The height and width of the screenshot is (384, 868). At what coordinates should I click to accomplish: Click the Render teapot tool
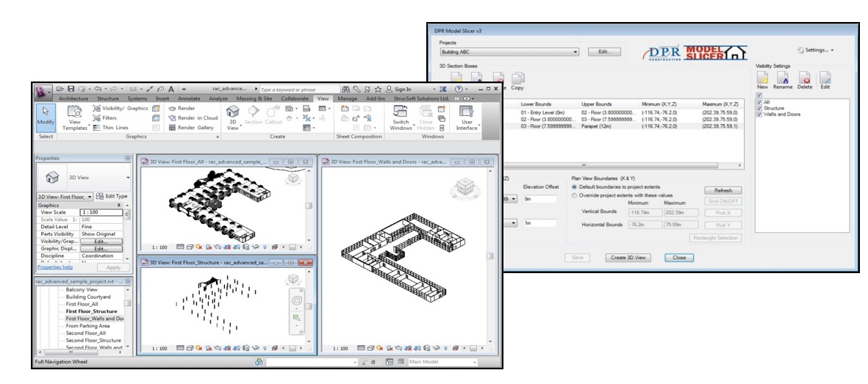point(182,109)
